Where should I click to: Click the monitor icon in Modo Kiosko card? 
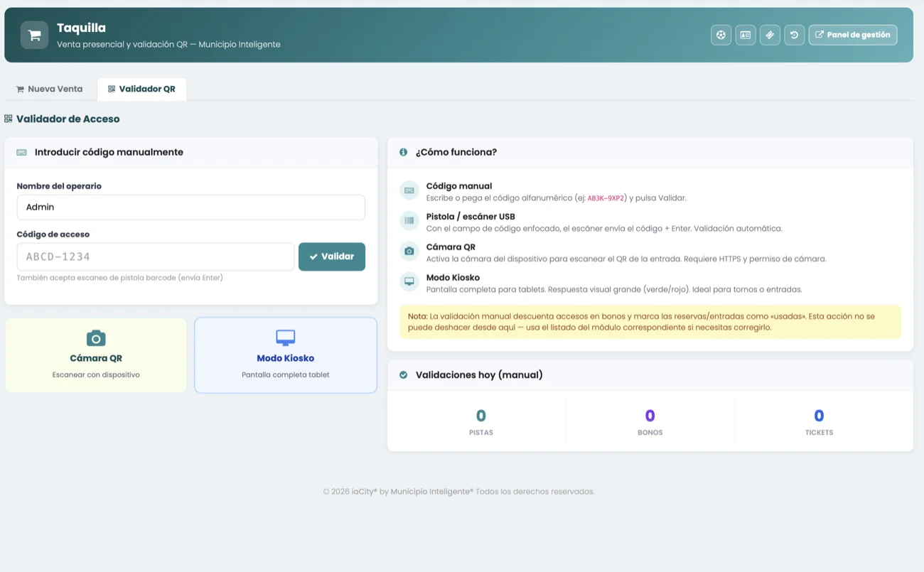(285, 338)
